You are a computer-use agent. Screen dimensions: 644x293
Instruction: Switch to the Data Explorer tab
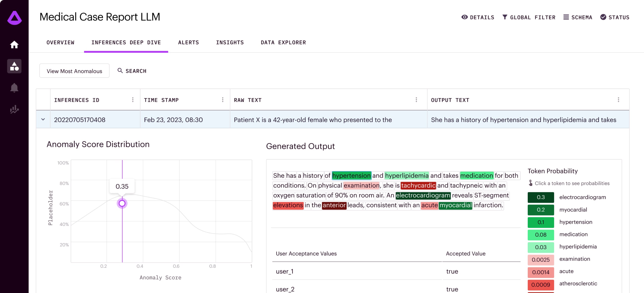click(283, 42)
